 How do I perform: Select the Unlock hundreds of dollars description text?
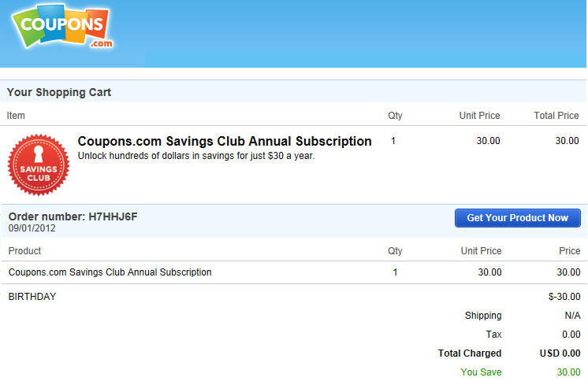pyautogui.click(x=196, y=156)
